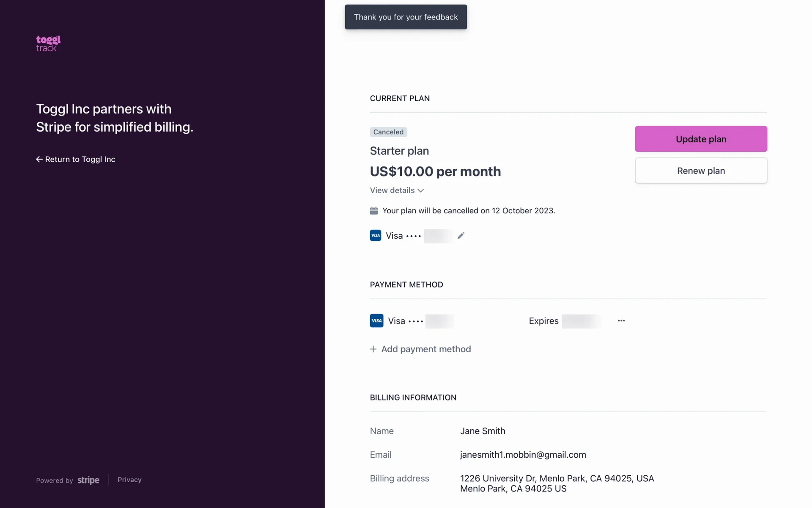Open the three-dot payment method options menu
812x508 pixels.
pos(621,321)
